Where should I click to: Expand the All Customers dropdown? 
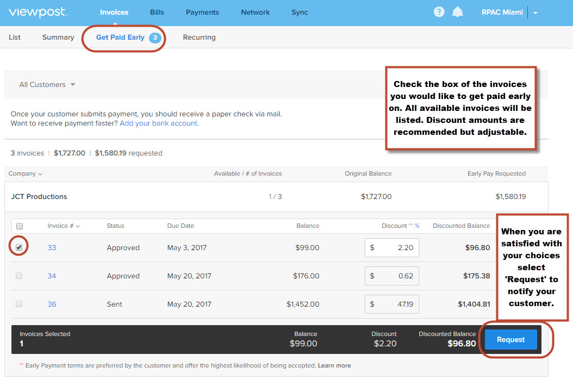pyautogui.click(x=47, y=84)
